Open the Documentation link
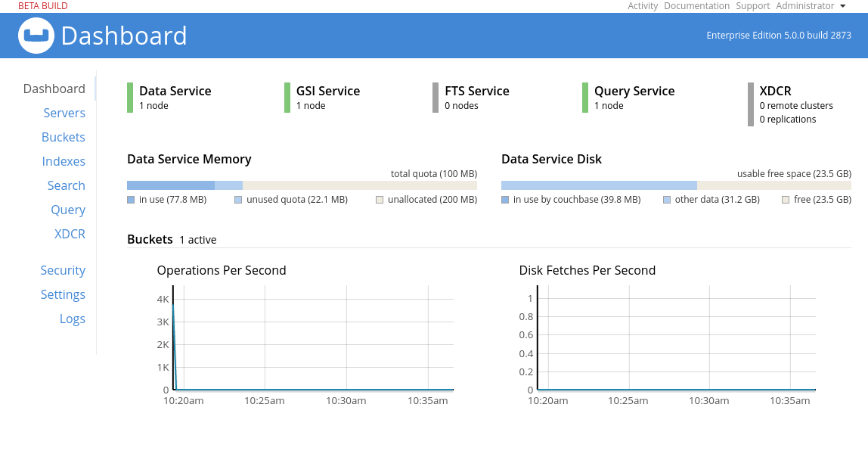868x457 pixels. tap(696, 6)
